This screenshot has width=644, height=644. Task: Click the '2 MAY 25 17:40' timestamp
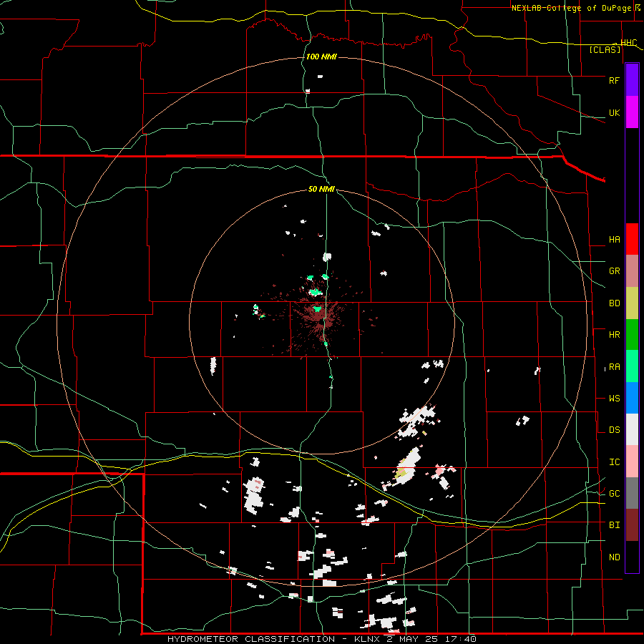pos(431,639)
